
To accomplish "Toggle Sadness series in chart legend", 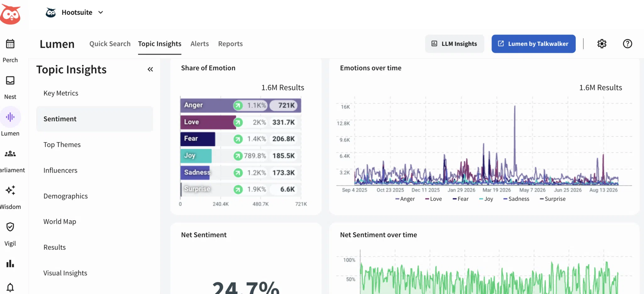I will click(x=516, y=199).
